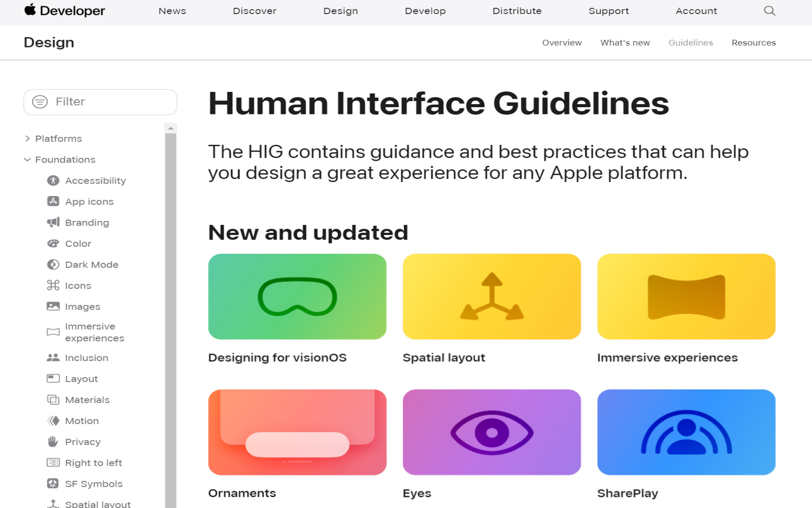Click the SharePlay card title
This screenshot has height=508, width=812.
(628, 494)
